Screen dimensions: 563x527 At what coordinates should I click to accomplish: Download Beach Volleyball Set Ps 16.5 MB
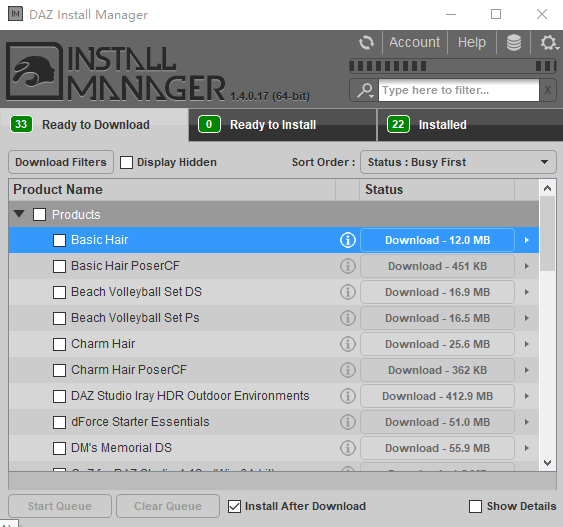tap(437, 318)
